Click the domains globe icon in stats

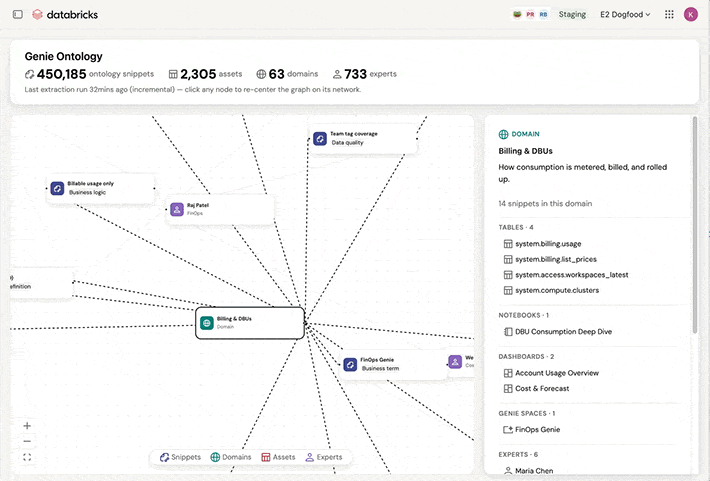(x=261, y=74)
